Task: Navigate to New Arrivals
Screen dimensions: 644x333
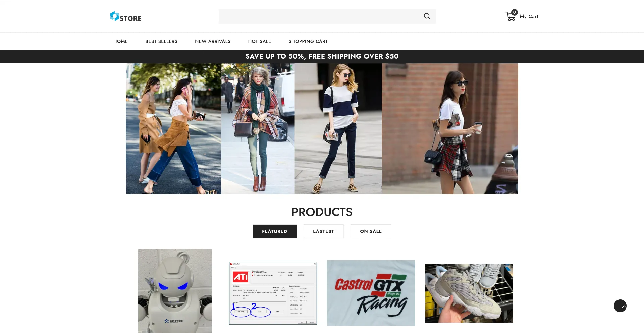Action: pos(213,41)
